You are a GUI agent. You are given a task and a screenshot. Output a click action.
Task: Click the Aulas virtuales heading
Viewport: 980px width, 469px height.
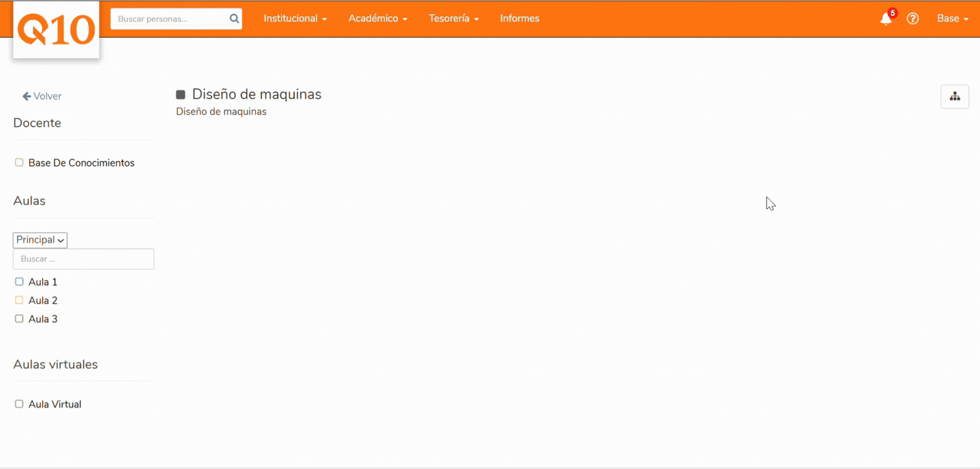point(55,365)
